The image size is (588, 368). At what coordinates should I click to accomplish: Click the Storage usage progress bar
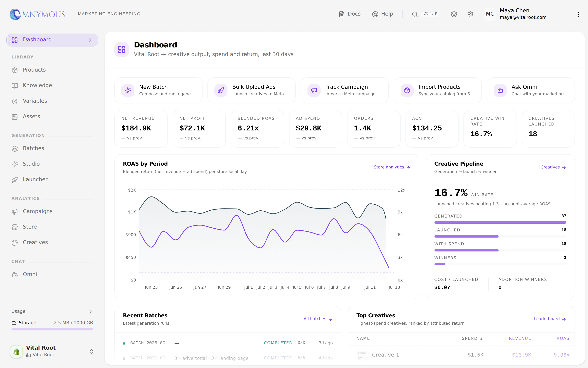[x=52, y=329]
